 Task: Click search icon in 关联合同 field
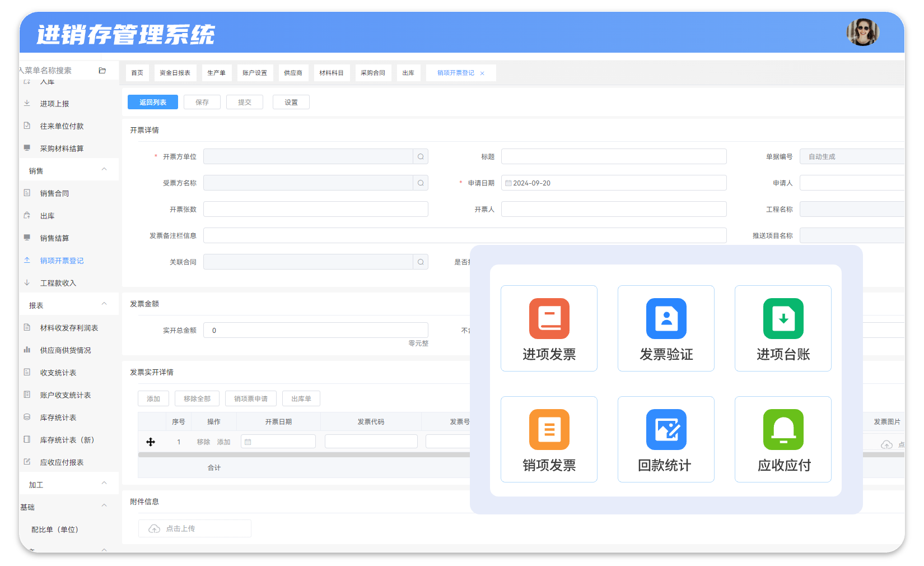pos(421,262)
